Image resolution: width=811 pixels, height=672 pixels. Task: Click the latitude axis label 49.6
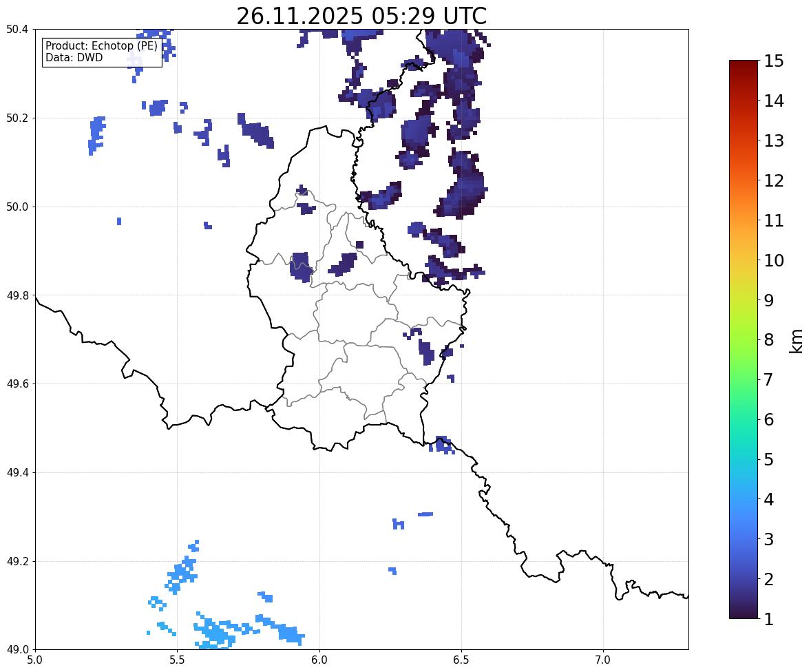[x=17, y=384]
